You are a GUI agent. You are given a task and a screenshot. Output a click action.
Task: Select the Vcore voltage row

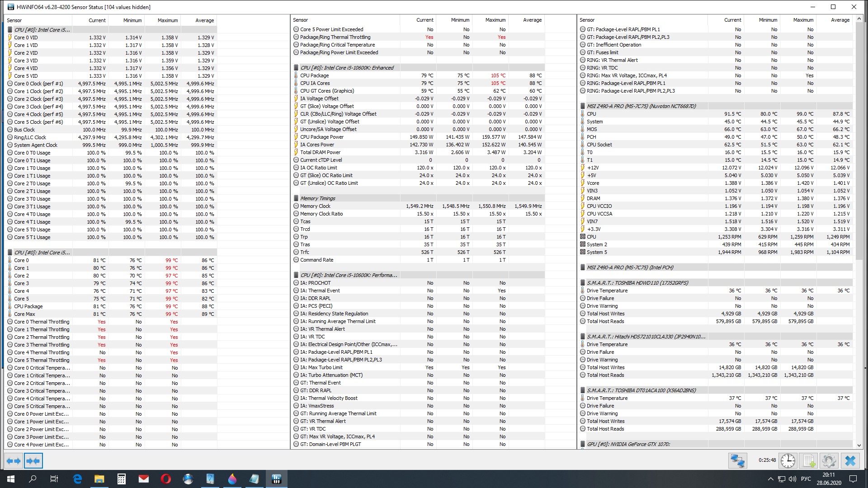593,183
